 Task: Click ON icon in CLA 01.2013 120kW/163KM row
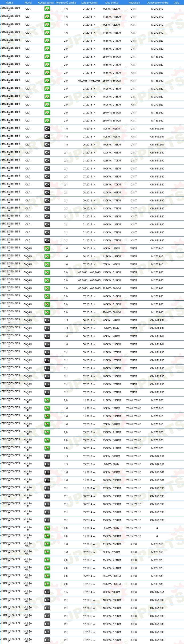[47, 153]
